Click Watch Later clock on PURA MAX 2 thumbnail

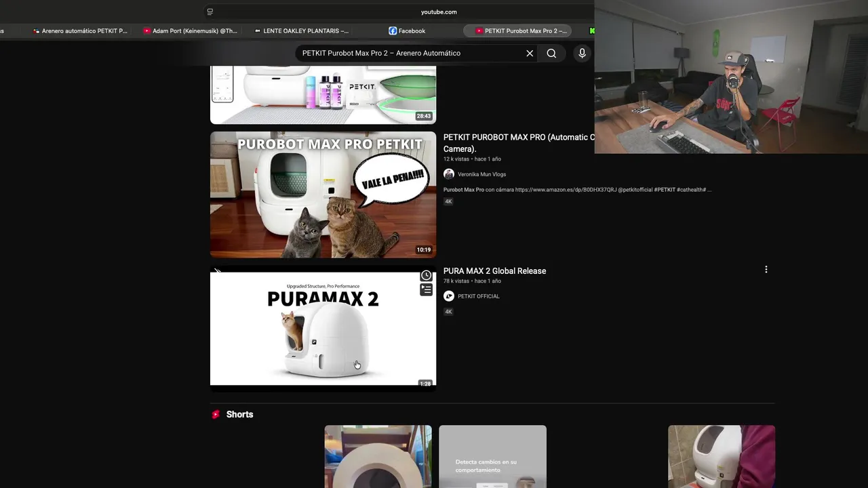point(426,275)
